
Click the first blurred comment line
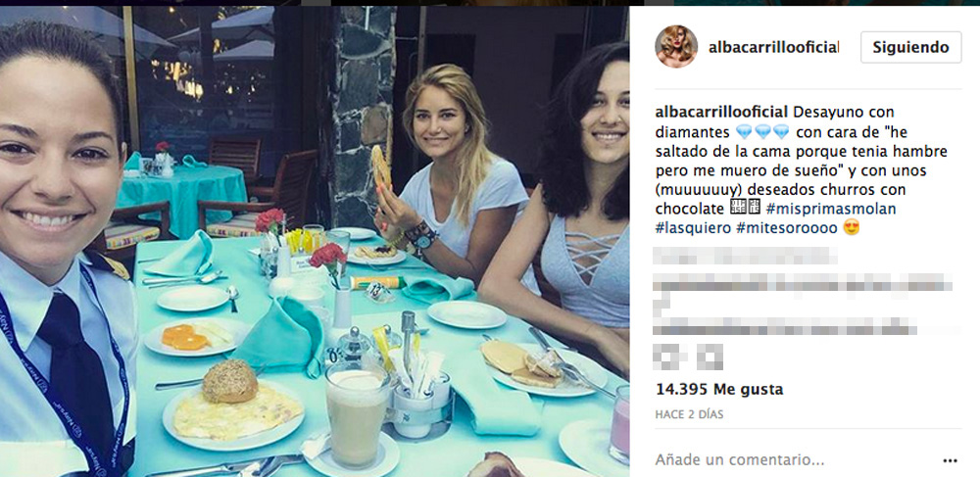click(x=745, y=256)
